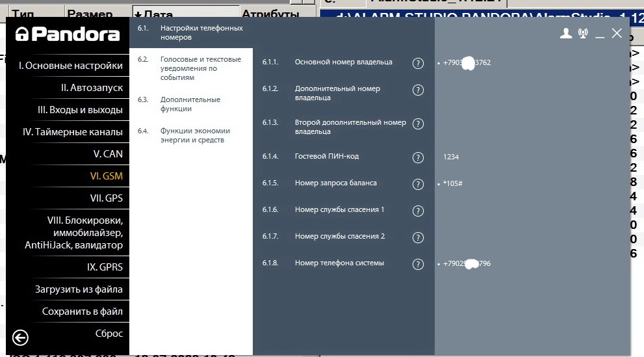This screenshot has width=644, height=357.
Task: Go to I. Основные настройки section
Action: (70, 65)
